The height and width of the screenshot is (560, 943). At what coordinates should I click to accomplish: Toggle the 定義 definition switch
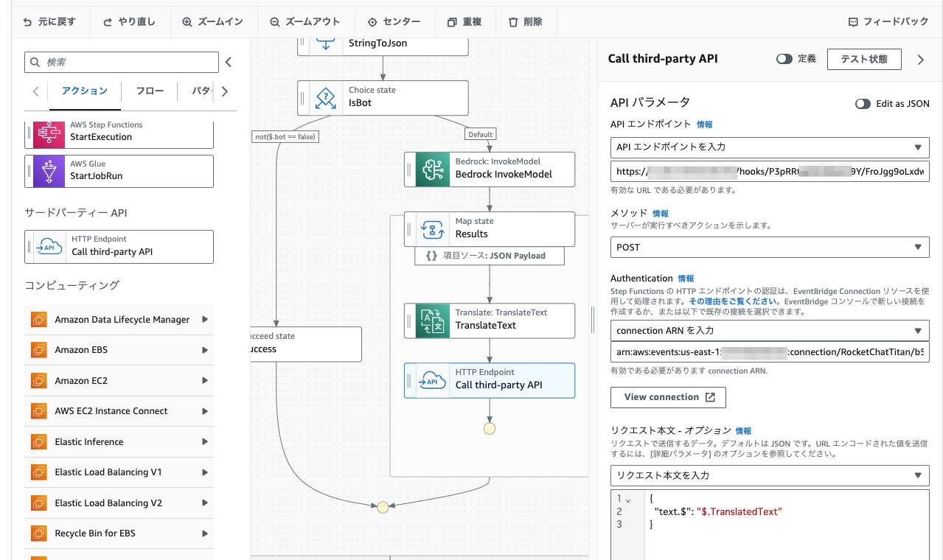(784, 59)
